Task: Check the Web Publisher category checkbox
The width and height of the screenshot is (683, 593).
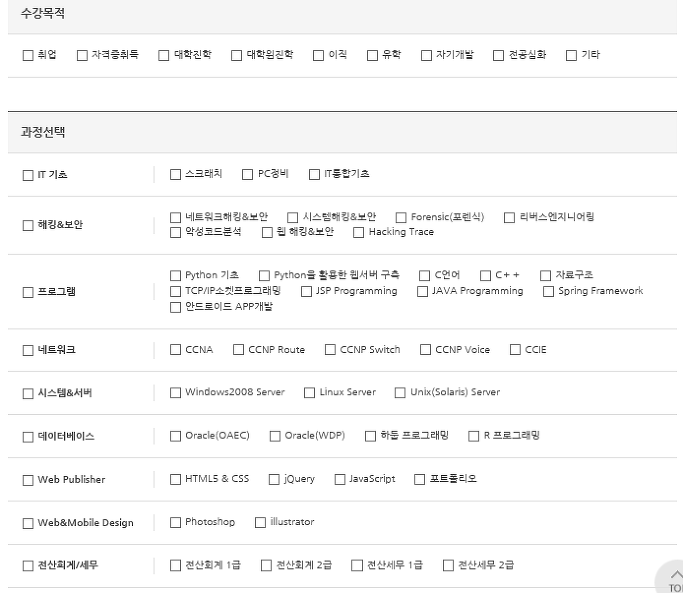Action: pyautogui.click(x=28, y=480)
